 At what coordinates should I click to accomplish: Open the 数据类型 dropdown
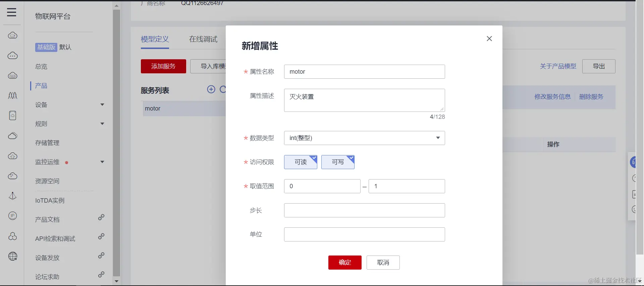coord(364,138)
